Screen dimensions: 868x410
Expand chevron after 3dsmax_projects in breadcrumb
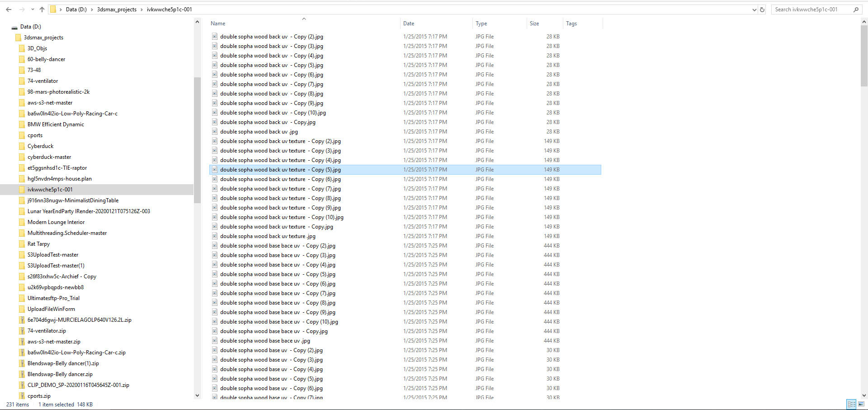(142, 10)
